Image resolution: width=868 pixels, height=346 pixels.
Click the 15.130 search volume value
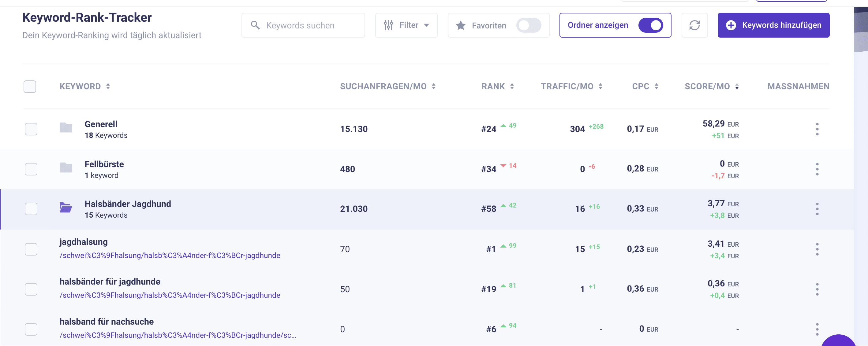click(x=354, y=129)
